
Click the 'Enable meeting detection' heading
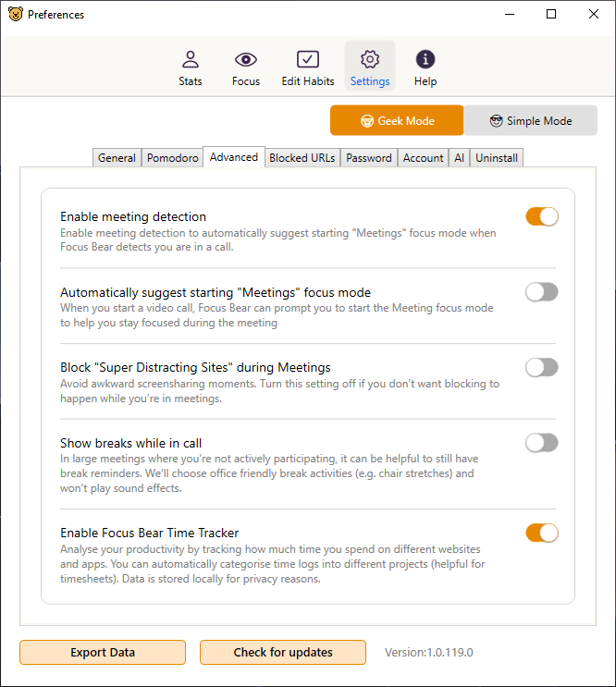(133, 216)
